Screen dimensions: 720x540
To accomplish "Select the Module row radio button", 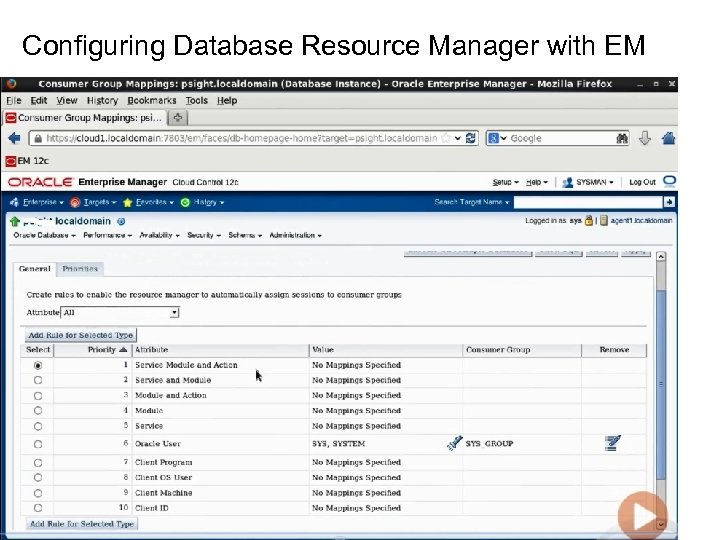I will click(38, 411).
